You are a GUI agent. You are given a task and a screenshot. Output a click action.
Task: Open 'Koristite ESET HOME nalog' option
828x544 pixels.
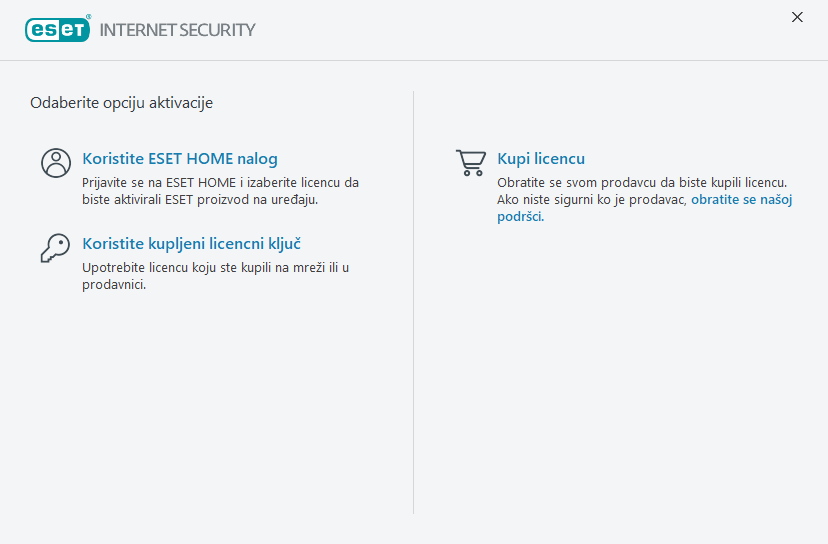click(x=180, y=159)
